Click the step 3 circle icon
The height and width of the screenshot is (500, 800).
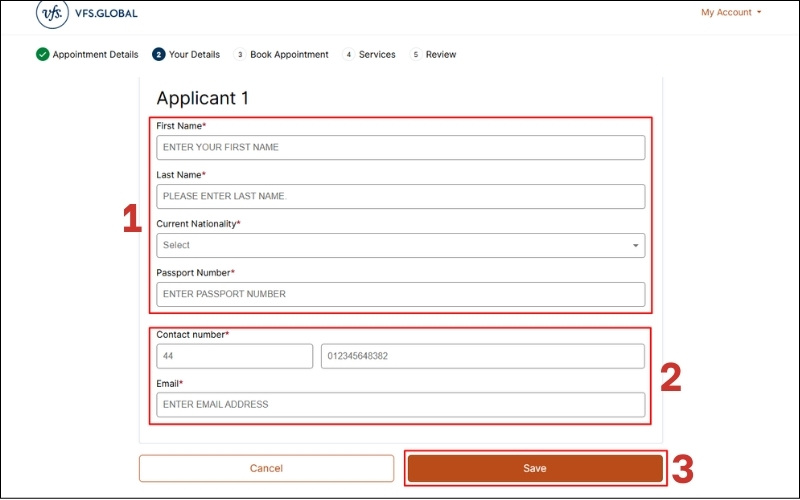(240, 55)
